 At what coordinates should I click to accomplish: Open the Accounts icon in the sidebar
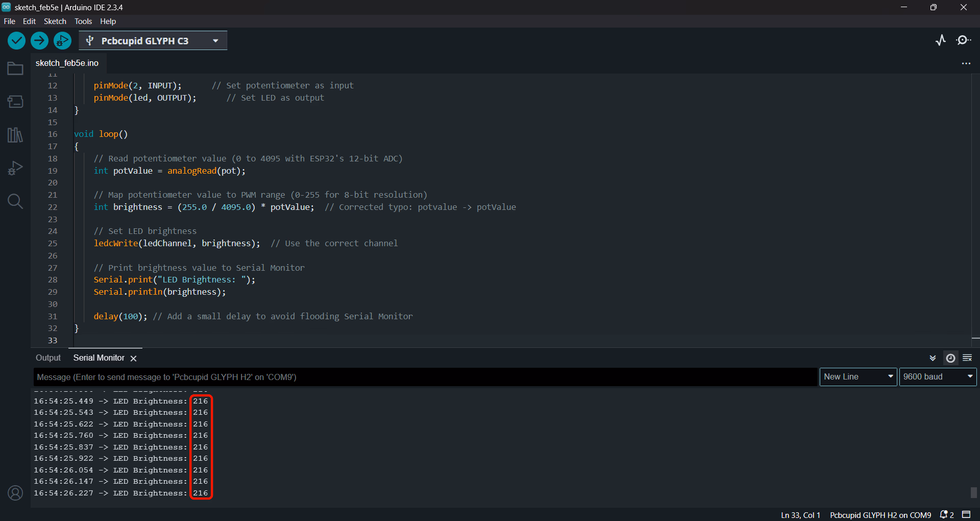coord(16,493)
